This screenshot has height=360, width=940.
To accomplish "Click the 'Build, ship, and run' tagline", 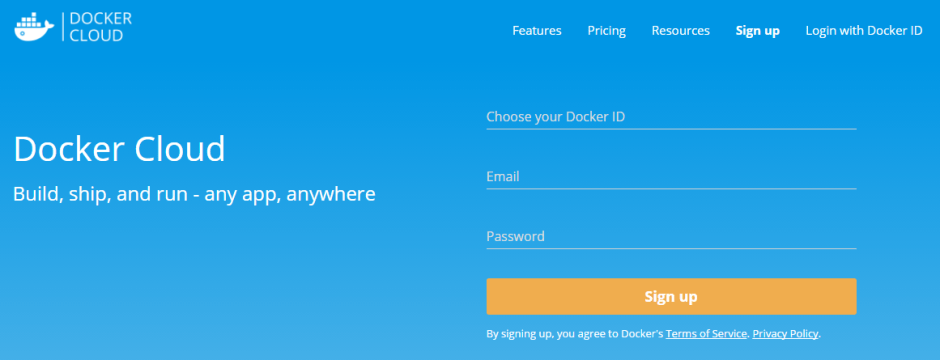I will pos(194,194).
